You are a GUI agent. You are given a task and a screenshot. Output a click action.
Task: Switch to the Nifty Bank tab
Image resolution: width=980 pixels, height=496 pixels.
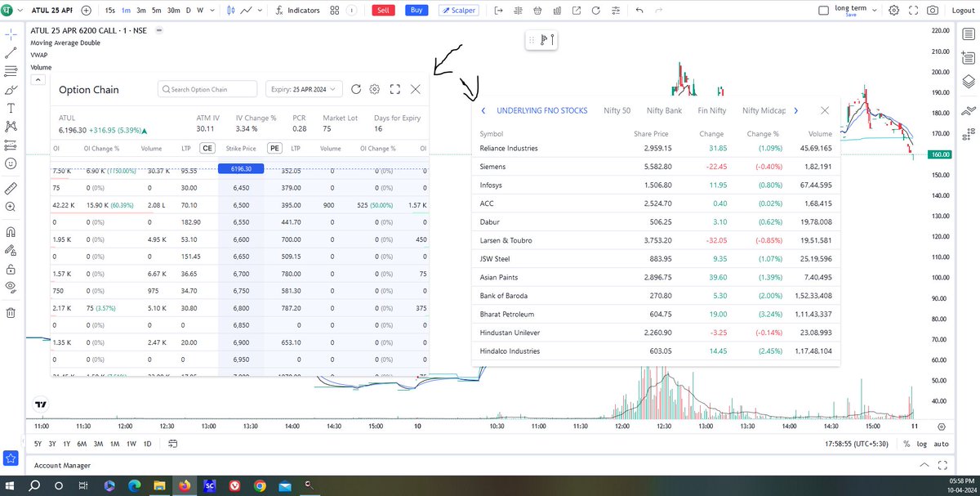point(664,110)
